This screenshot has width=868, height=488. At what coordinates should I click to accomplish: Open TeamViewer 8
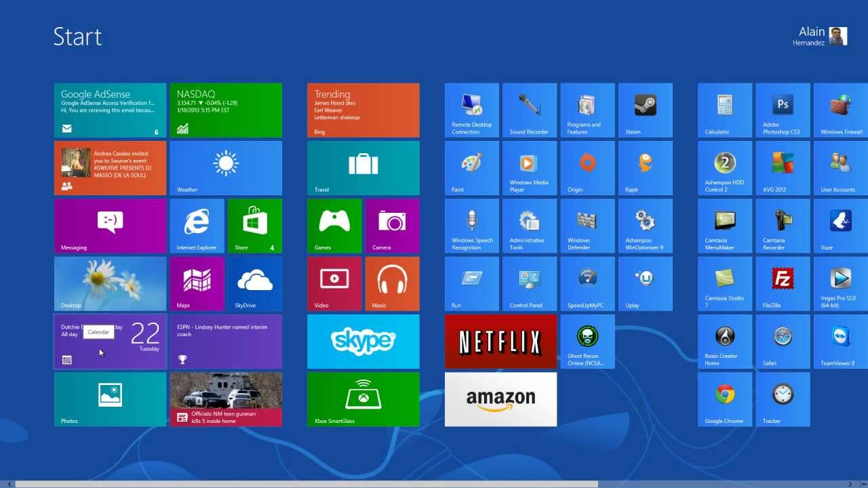[x=841, y=342]
